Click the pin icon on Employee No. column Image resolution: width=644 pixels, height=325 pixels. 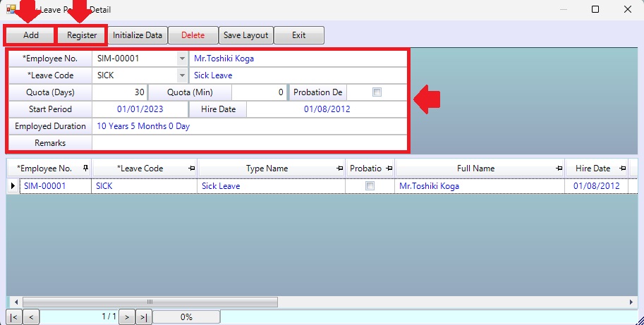[x=85, y=168]
